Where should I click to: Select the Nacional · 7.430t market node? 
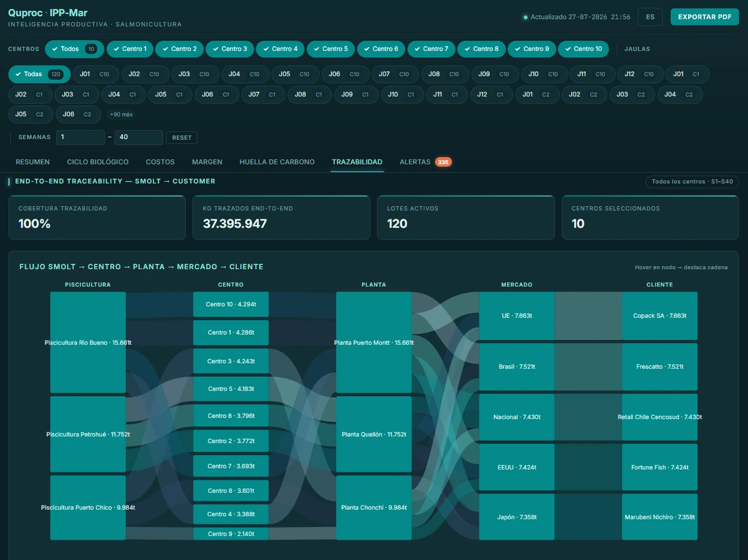(517, 417)
